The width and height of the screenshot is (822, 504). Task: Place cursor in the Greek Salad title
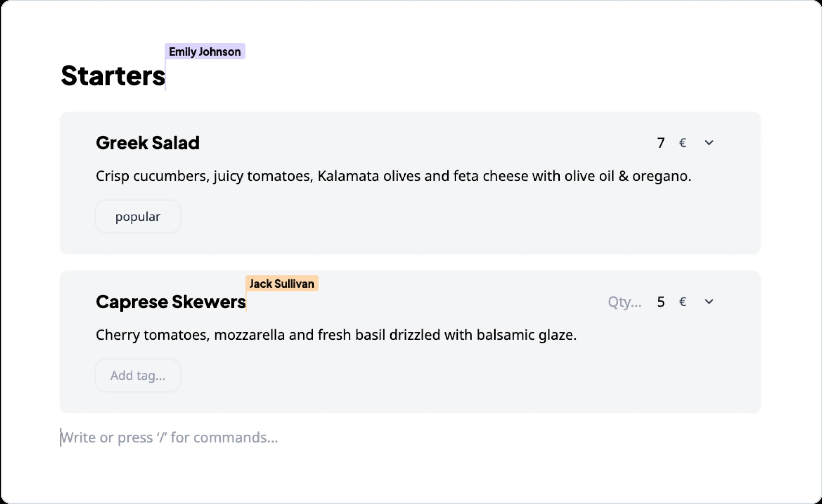coord(148,143)
